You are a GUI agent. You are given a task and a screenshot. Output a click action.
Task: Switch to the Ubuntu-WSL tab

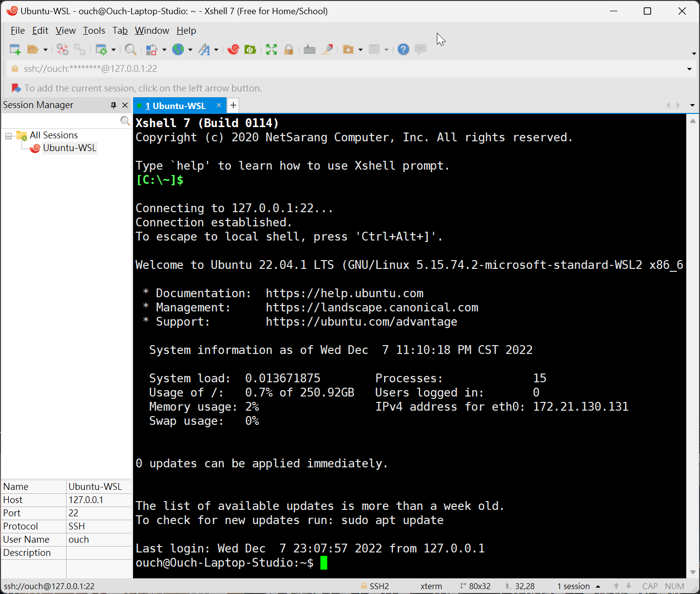pos(177,105)
